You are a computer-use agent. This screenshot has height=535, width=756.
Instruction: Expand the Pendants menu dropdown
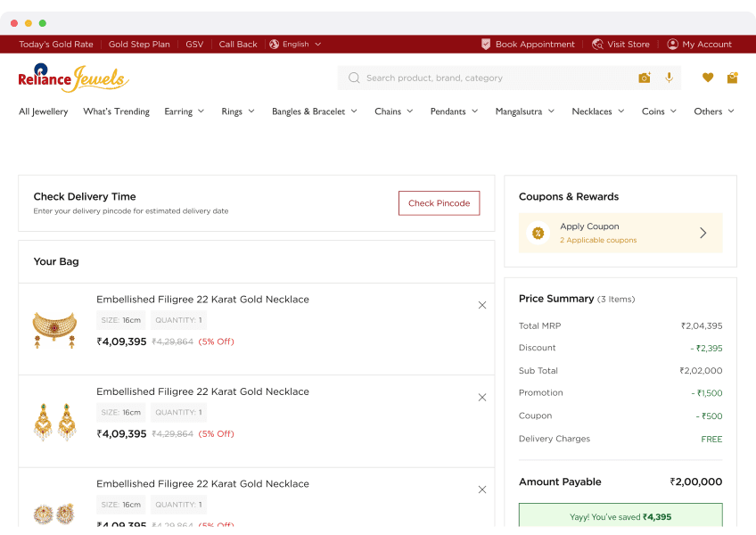[475, 111]
